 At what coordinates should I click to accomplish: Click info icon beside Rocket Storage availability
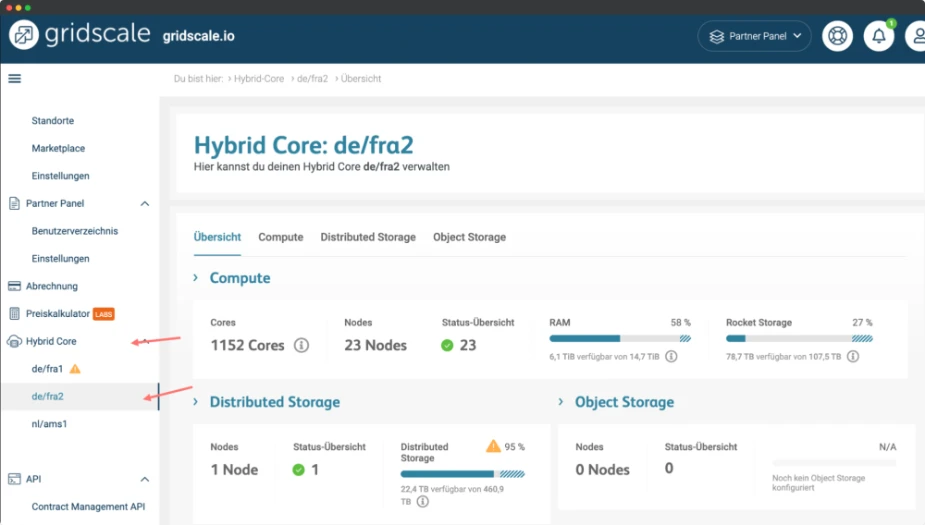click(853, 356)
